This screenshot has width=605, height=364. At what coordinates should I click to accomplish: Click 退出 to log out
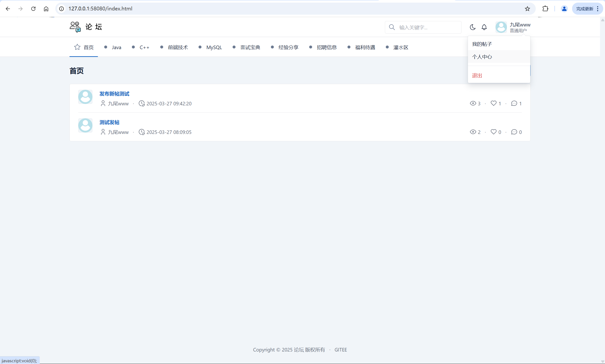coord(477,76)
